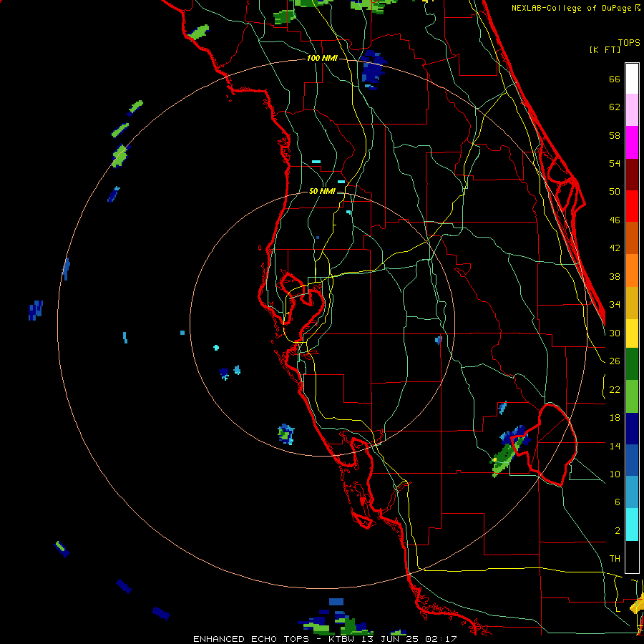Select the light green legend swatch
This screenshot has width=644, height=644.
(x=632, y=396)
